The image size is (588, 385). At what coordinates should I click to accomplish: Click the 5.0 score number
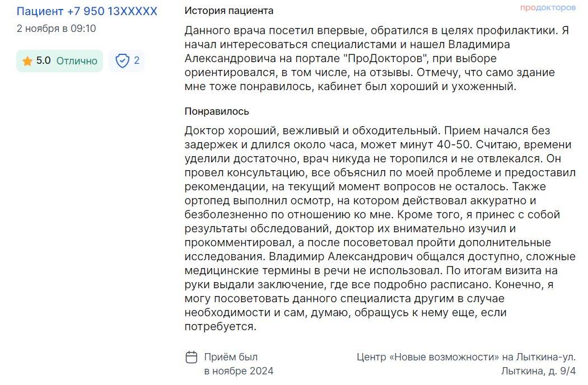pyautogui.click(x=44, y=61)
